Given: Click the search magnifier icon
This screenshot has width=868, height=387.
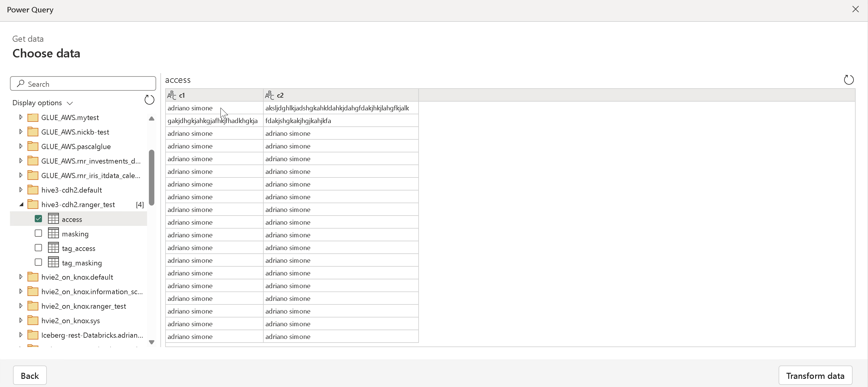Looking at the screenshot, I should click(21, 83).
